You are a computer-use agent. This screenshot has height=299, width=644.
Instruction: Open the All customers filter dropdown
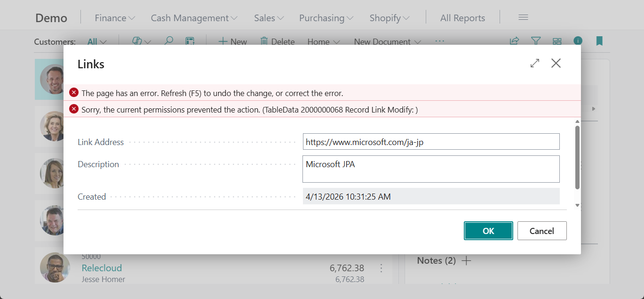[96, 41]
